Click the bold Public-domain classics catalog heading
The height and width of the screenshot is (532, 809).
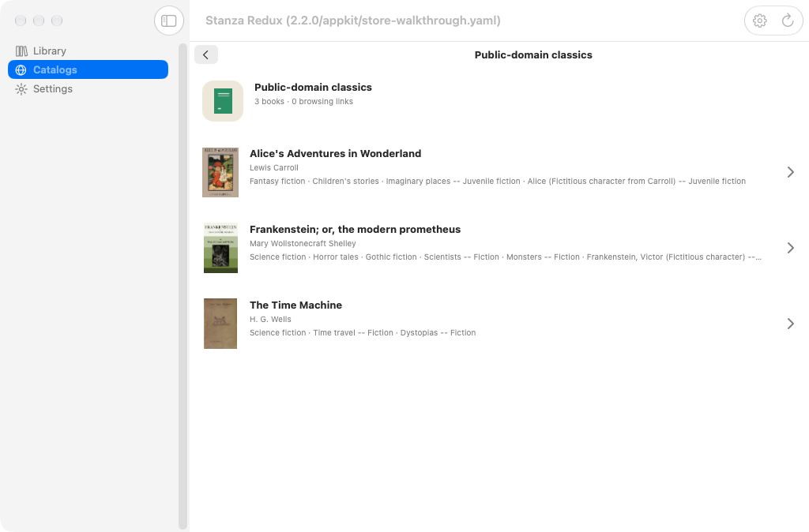(313, 87)
